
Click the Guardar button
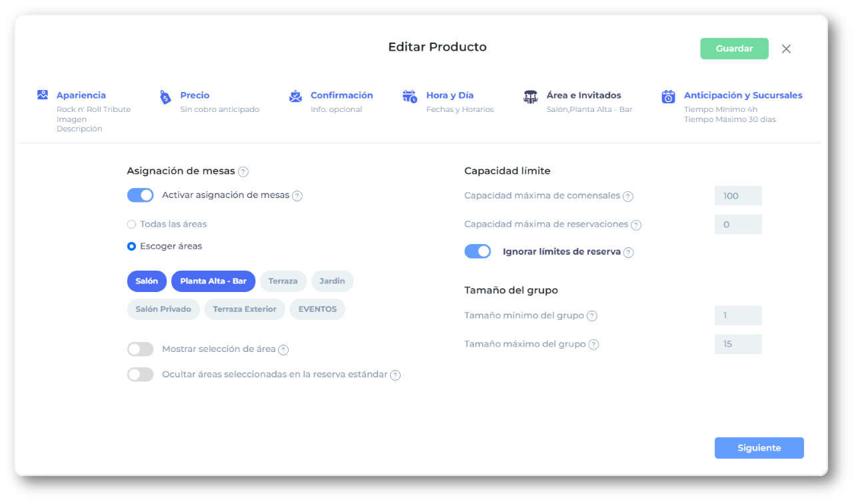tap(735, 49)
